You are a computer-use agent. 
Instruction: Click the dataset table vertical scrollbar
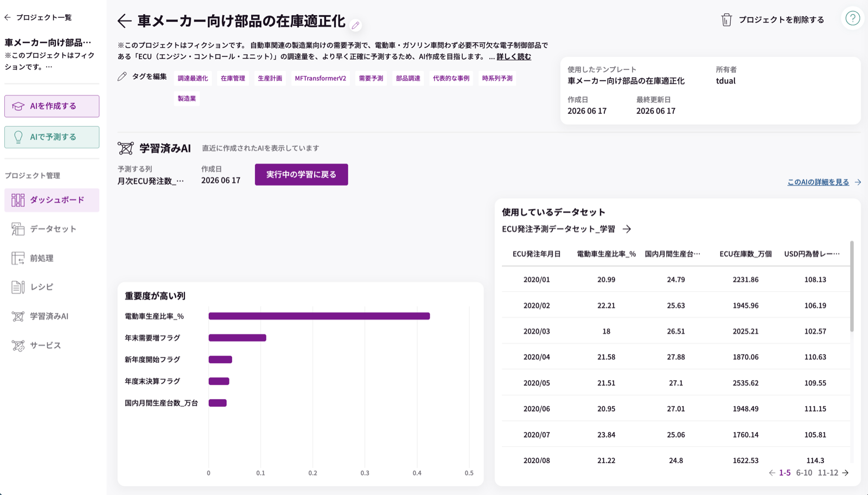coord(852,286)
